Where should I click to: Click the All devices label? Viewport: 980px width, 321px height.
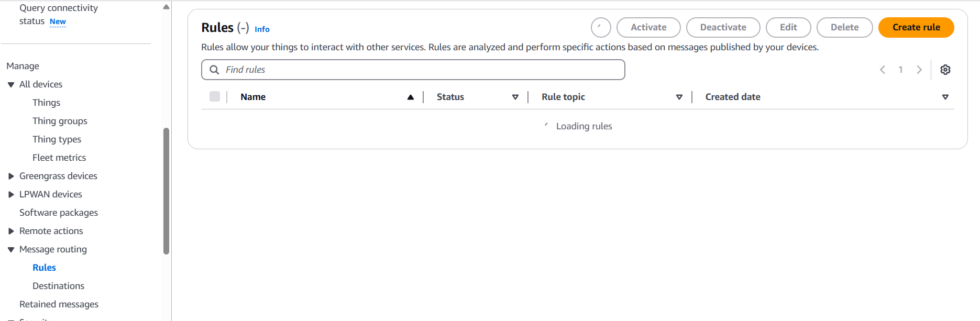pyautogui.click(x=41, y=84)
